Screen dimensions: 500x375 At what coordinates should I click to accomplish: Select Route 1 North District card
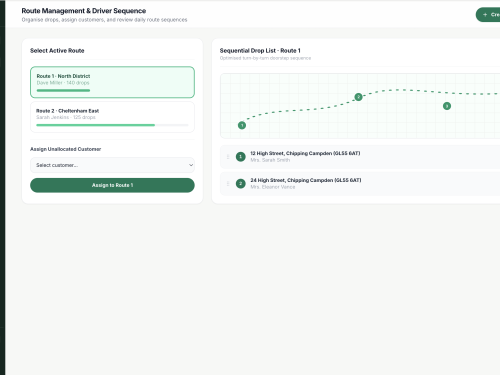click(112, 82)
